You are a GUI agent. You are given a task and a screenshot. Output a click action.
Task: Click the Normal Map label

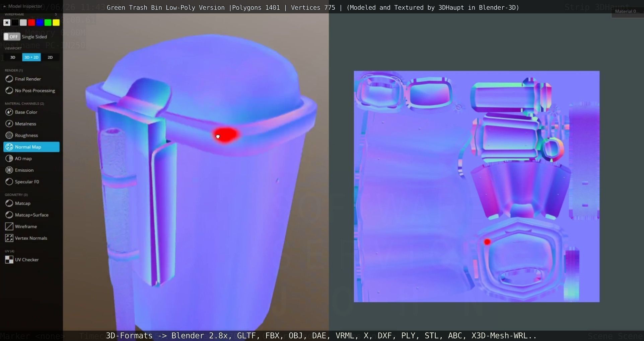(28, 147)
